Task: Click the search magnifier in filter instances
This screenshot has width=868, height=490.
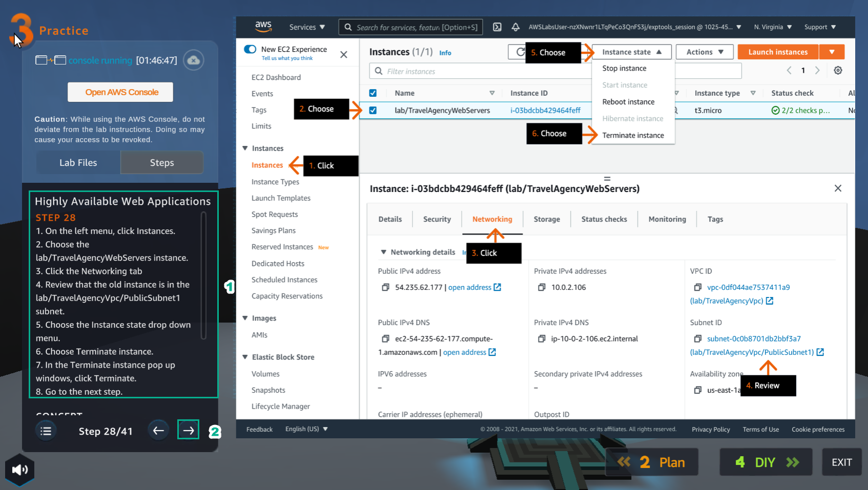Action: (x=378, y=71)
